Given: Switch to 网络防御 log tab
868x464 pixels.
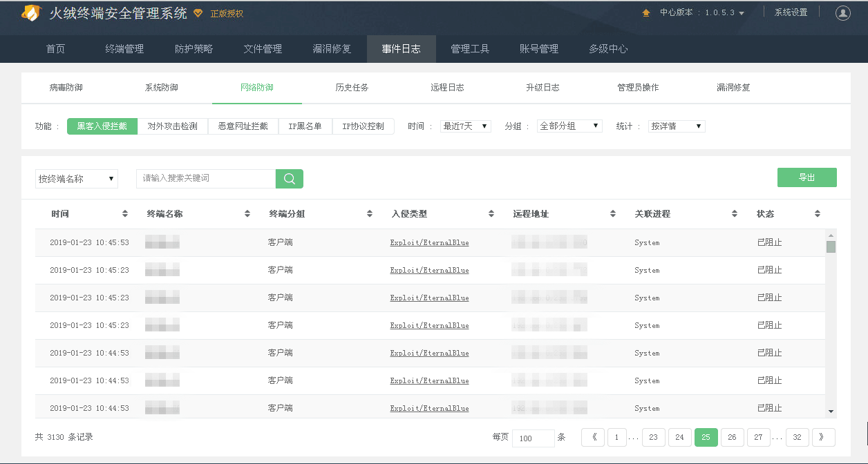Looking at the screenshot, I should [x=257, y=88].
